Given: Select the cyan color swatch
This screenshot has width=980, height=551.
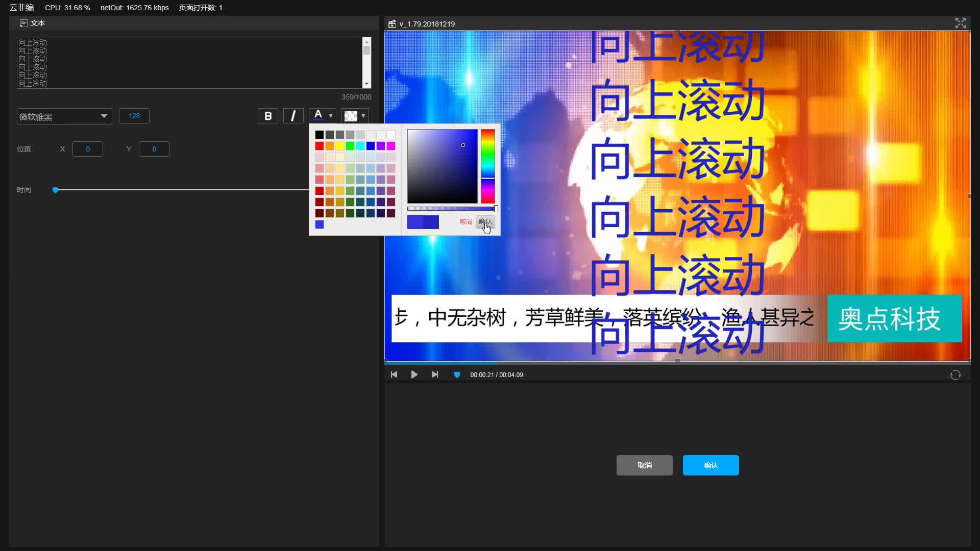Looking at the screenshot, I should coord(360,146).
